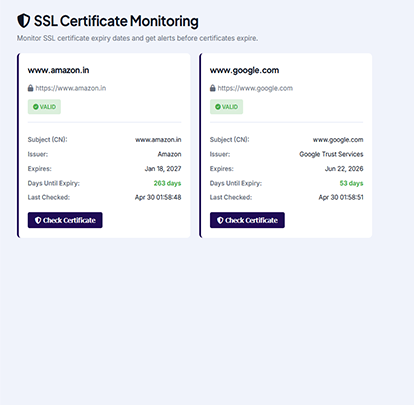Click the green check icon in google.com VALID badge
Screen dimensions: 414x405
[218, 107]
